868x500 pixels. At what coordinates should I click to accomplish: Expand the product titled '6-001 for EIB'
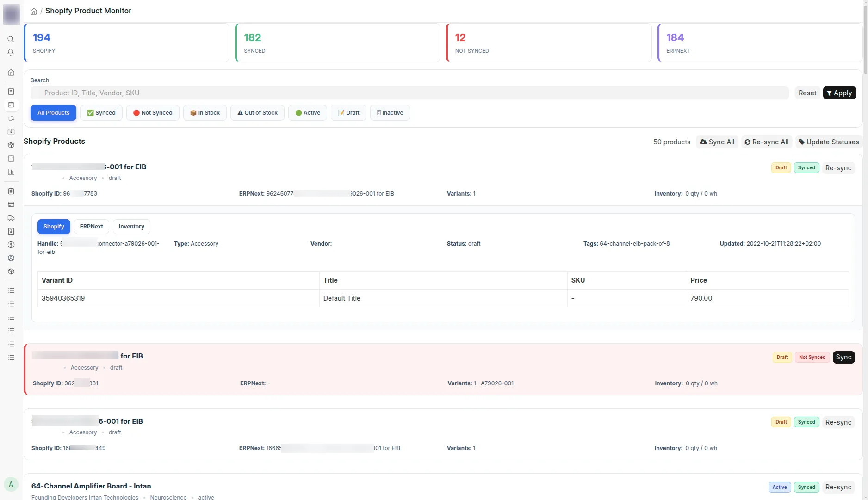tap(443, 434)
